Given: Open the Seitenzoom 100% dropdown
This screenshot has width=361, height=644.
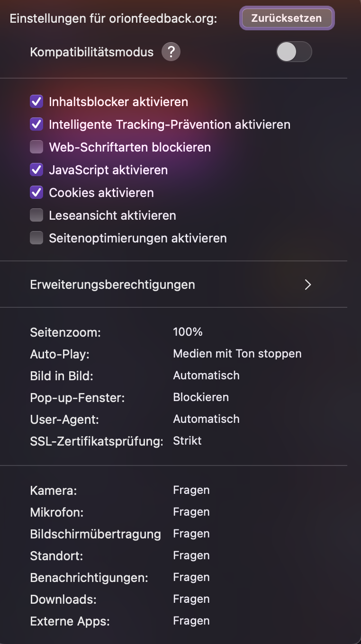Looking at the screenshot, I should (188, 332).
